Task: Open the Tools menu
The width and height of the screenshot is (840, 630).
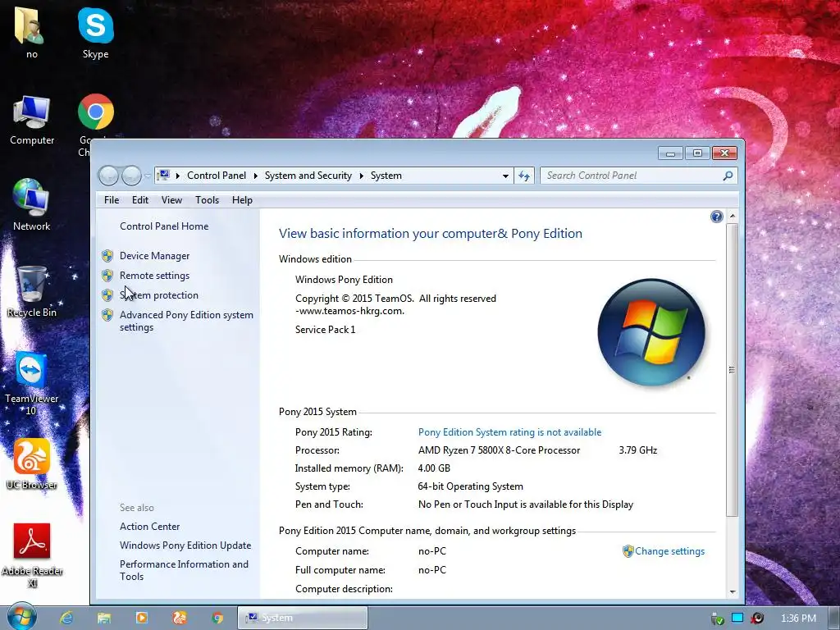Action: coord(207,200)
